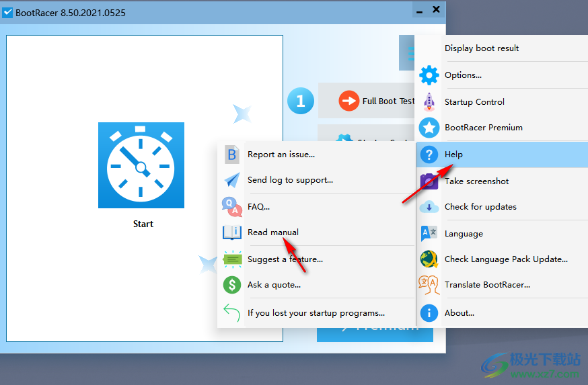The height and width of the screenshot is (385, 588).
Task: Minimize the BootRacer window
Action: pyautogui.click(x=420, y=10)
